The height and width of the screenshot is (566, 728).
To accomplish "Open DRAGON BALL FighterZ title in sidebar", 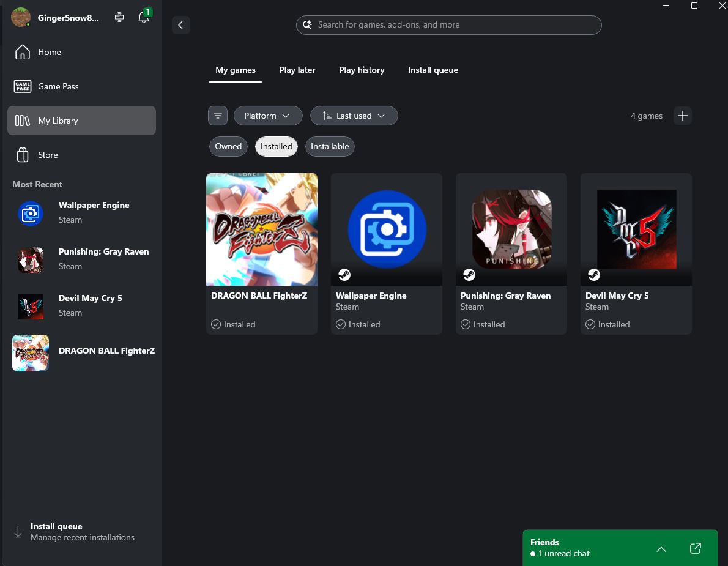I will tap(107, 351).
